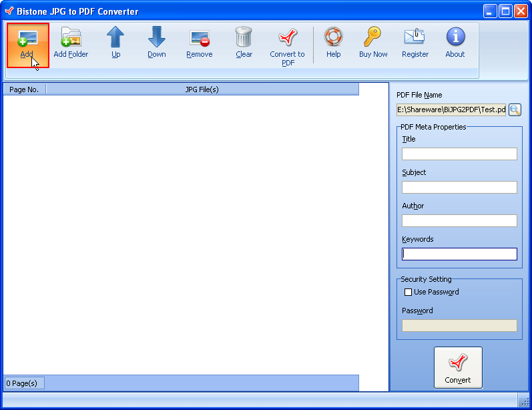Viewport: 532px width, 410px height.
Task: Browse for PDF file name location
Action: coord(515,110)
